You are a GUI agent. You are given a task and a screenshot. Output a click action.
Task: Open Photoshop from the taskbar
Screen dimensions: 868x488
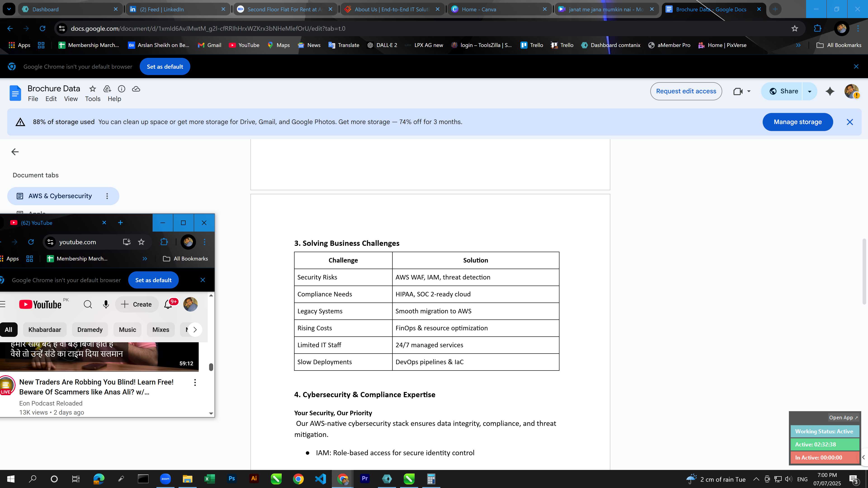coord(231,479)
